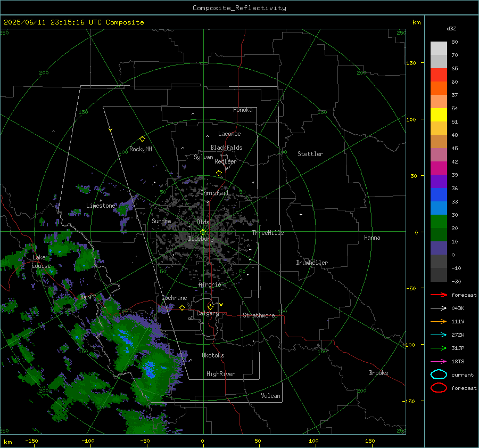Click the Okotoks city label
Screen dimensions: 479x448
point(213,355)
